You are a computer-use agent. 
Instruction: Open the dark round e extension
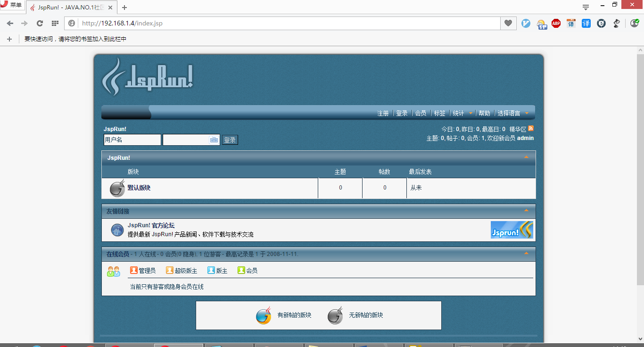pos(601,23)
